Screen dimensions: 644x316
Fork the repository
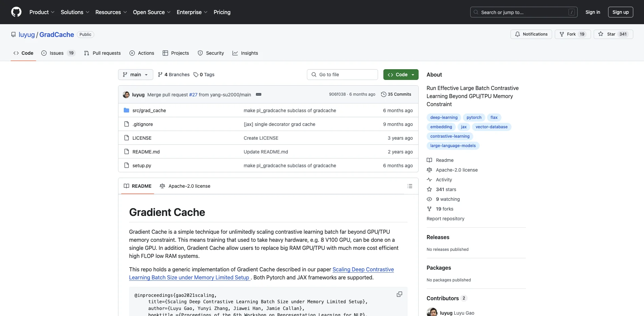pyautogui.click(x=573, y=34)
